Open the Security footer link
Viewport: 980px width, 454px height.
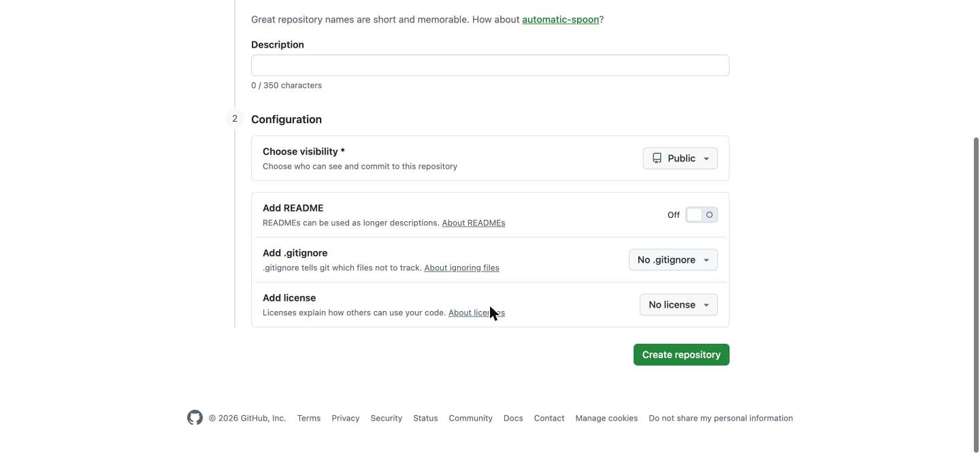click(387, 419)
